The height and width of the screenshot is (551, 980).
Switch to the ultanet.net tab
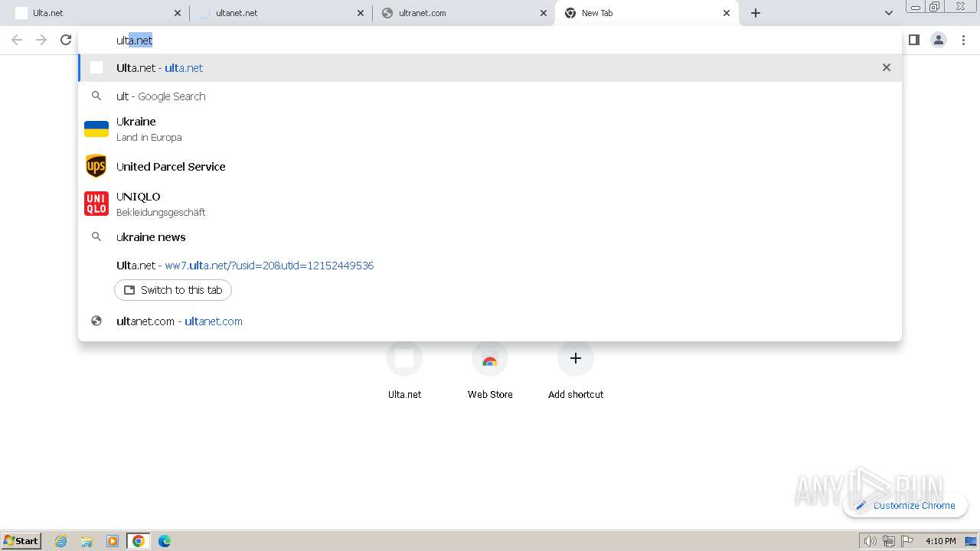(x=281, y=13)
